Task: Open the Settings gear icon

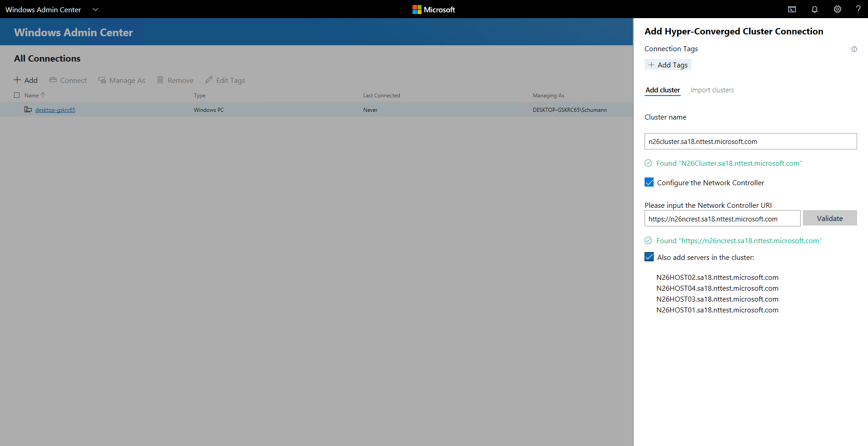Action: click(x=837, y=9)
